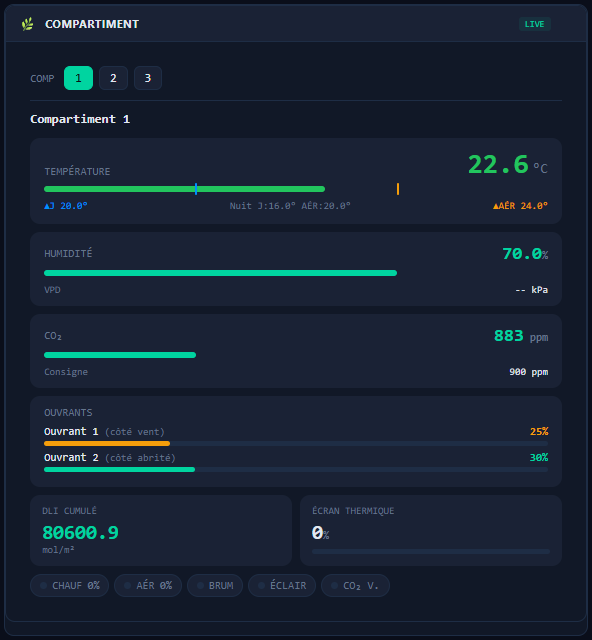
Task: Click the CO₂ card label
Action: [53, 336]
